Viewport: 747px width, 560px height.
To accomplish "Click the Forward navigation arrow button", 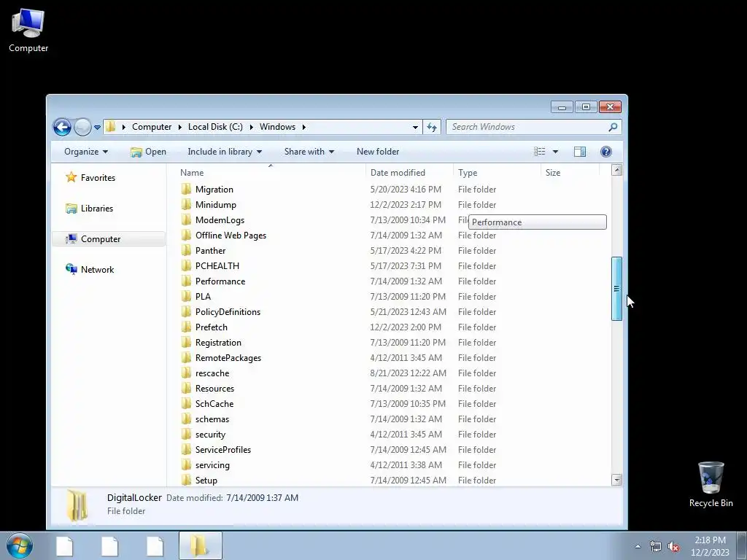I will pyautogui.click(x=82, y=127).
